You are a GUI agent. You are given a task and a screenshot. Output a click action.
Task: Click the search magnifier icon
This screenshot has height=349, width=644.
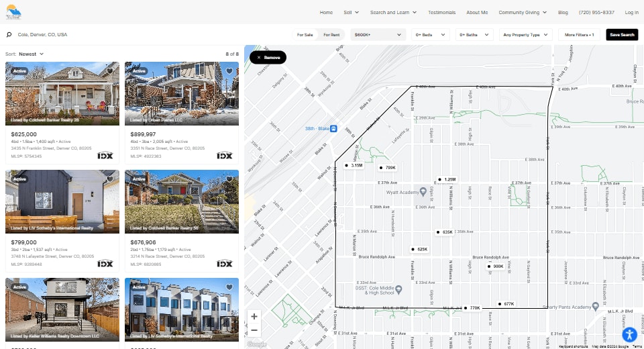point(9,34)
